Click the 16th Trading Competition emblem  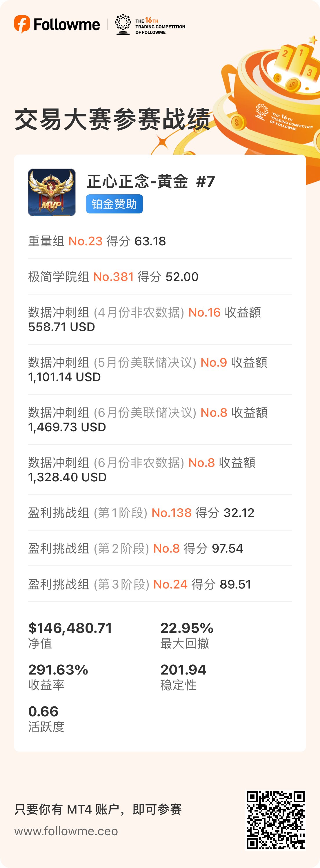150,25
